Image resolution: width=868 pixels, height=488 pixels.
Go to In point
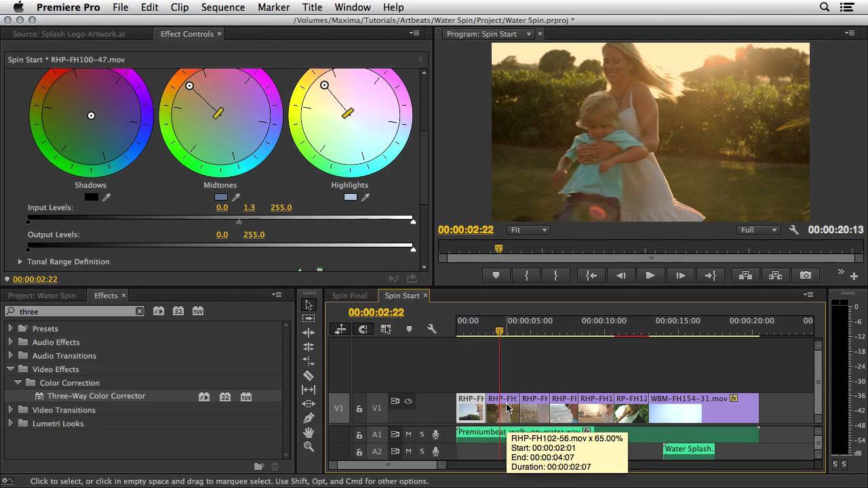click(x=591, y=275)
